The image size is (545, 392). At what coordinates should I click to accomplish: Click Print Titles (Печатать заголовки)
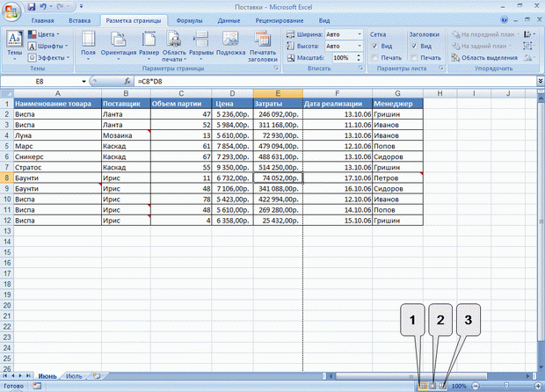click(x=263, y=46)
